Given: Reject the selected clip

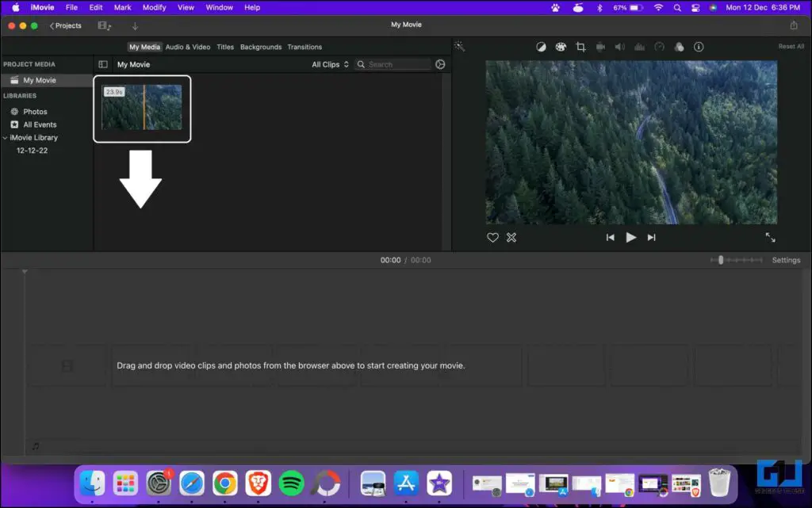Looking at the screenshot, I should [511, 237].
